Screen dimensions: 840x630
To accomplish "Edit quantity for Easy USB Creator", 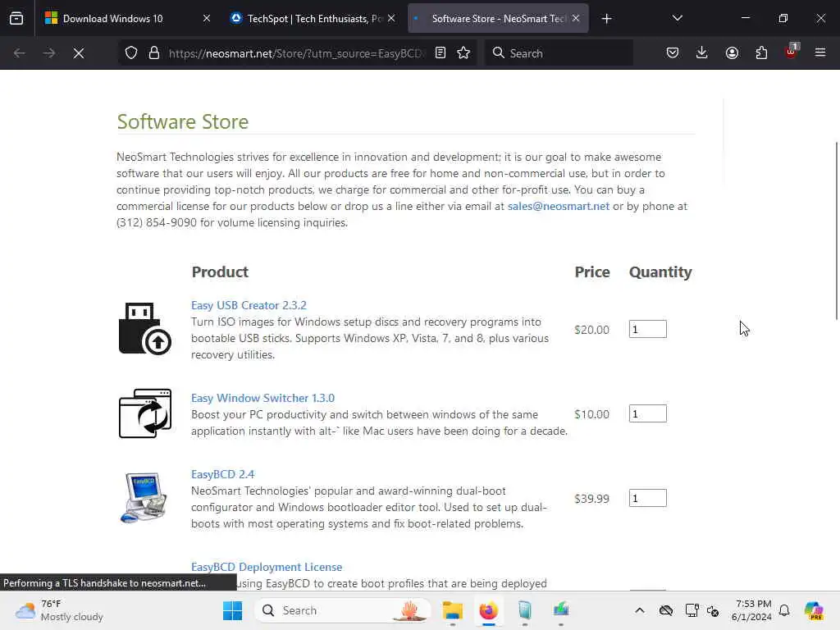I will click(x=648, y=329).
